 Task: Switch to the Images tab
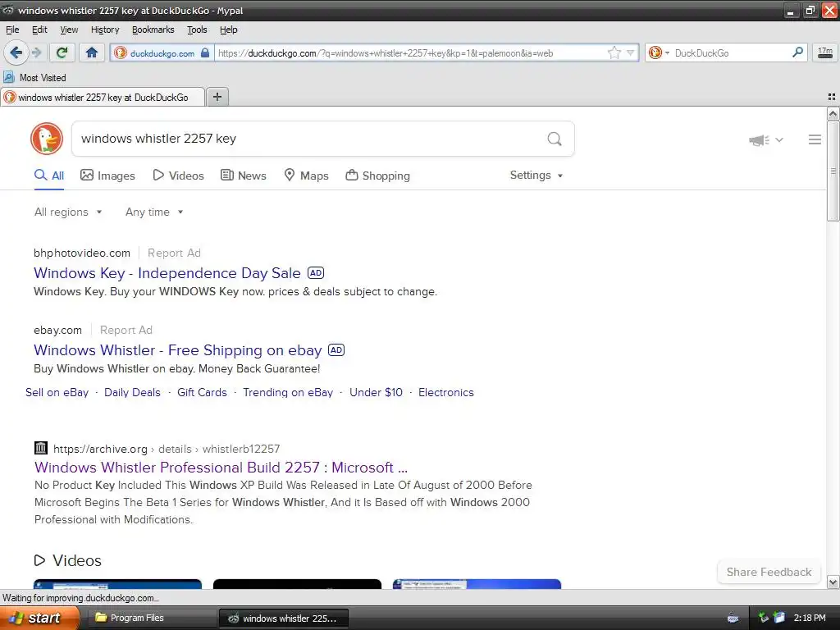click(107, 176)
